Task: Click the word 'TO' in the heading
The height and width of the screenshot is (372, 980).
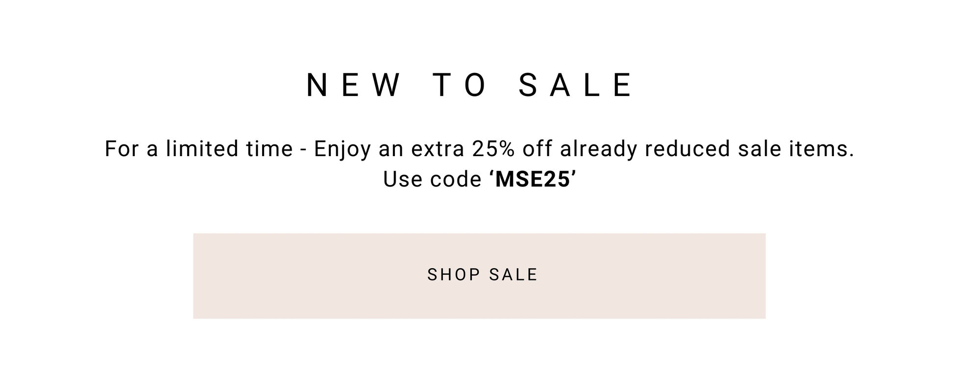Action: [x=460, y=85]
